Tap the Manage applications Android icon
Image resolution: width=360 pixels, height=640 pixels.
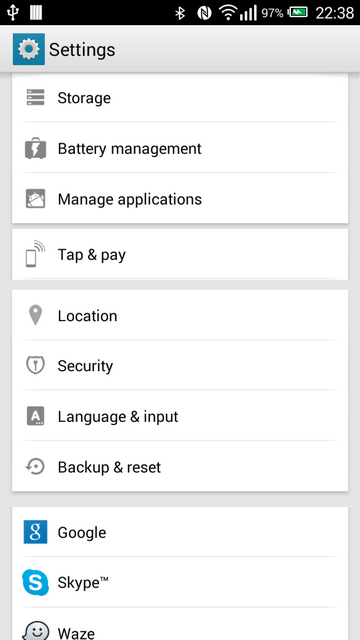pyautogui.click(x=36, y=199)
